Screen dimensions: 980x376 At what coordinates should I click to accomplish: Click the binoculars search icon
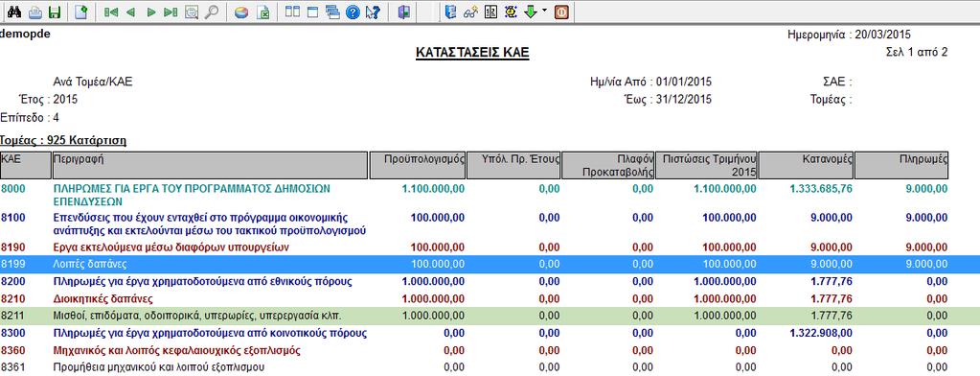[x=13, y=12]
